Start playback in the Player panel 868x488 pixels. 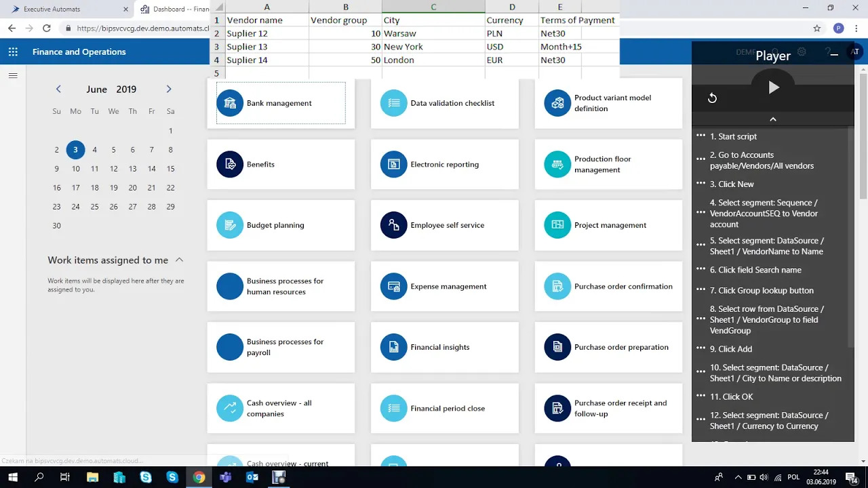point(774,87)
